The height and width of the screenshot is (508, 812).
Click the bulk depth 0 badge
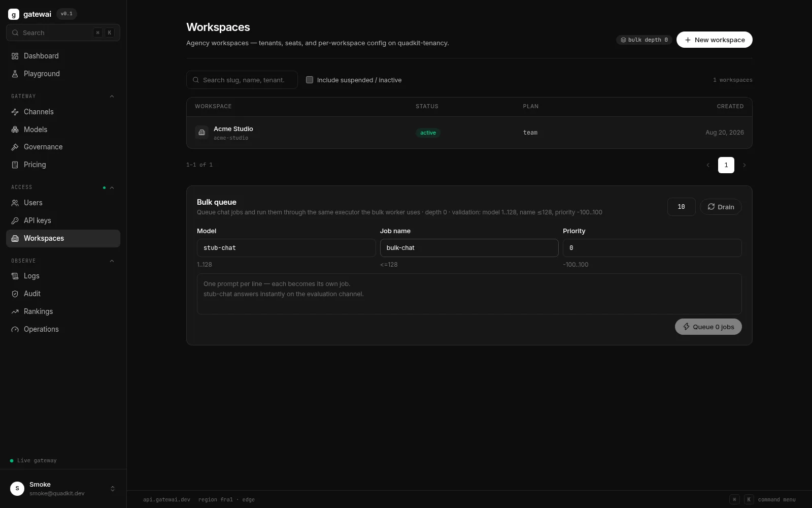click(x=644, y=40)
